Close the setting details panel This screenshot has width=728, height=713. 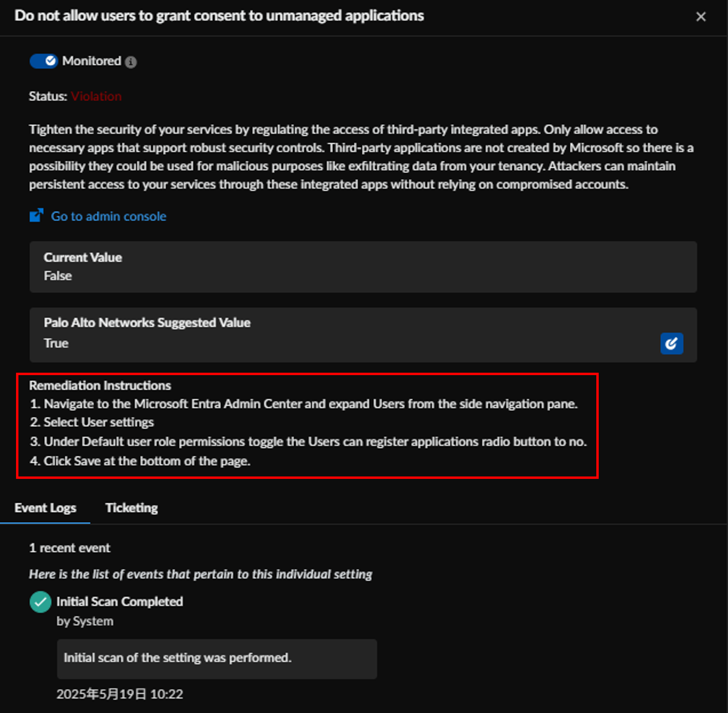701,16
